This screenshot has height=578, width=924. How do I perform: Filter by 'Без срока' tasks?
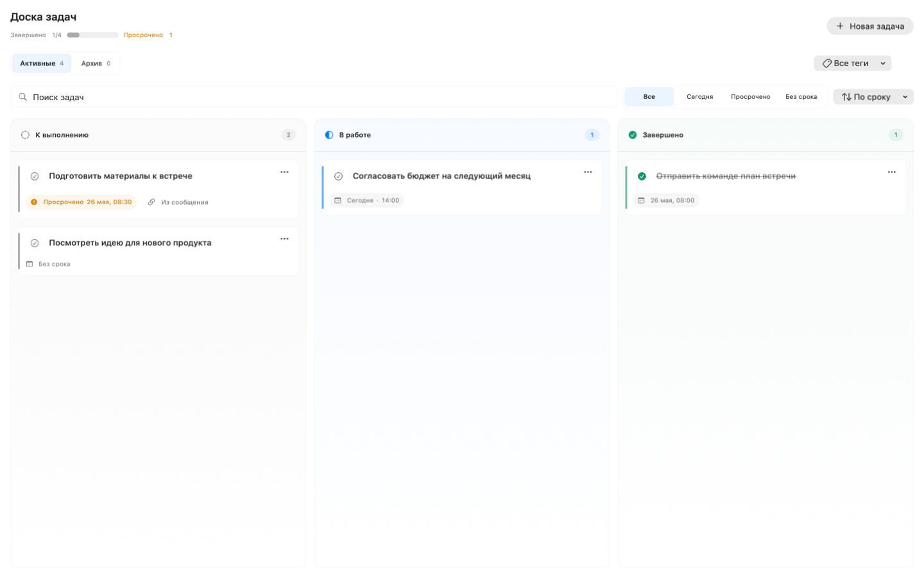tap(801, 97)
